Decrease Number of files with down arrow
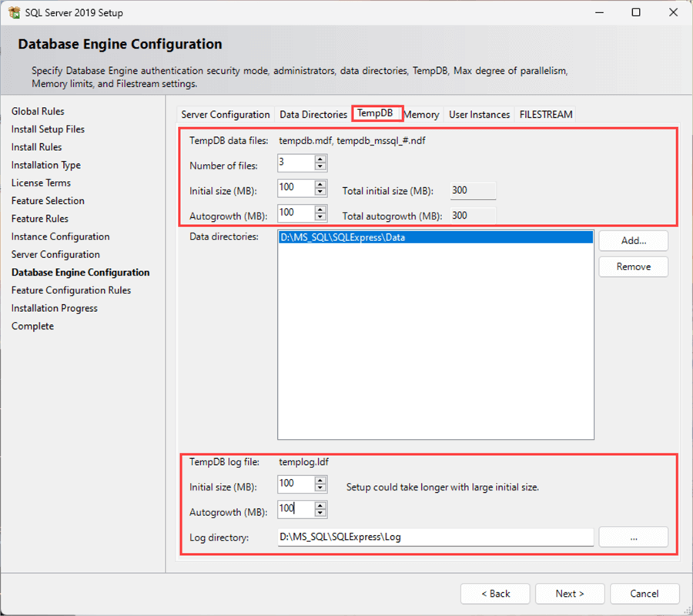Image resolution: width=693 pixels, height=616 pixels. (x=320, y=166)
